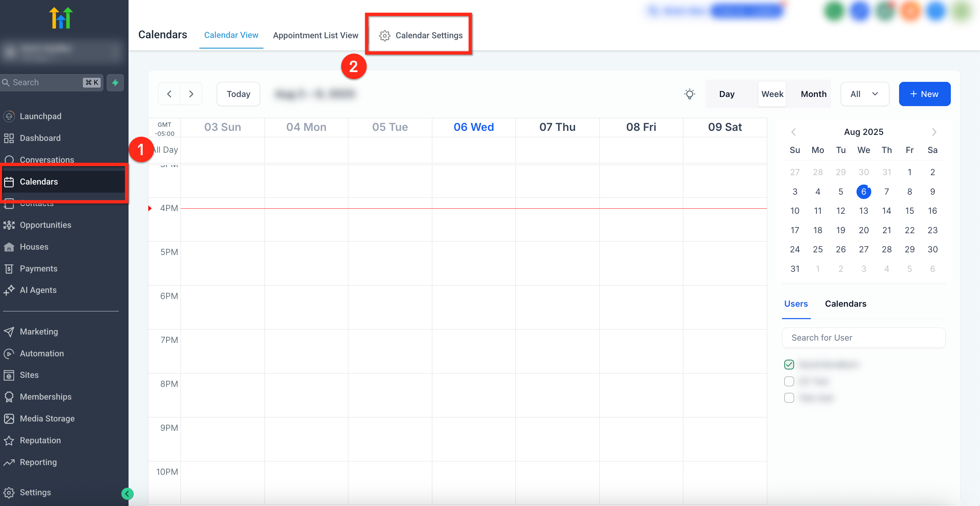
Task: Open Calendar Settings gear icon
Action: [384, 35]
